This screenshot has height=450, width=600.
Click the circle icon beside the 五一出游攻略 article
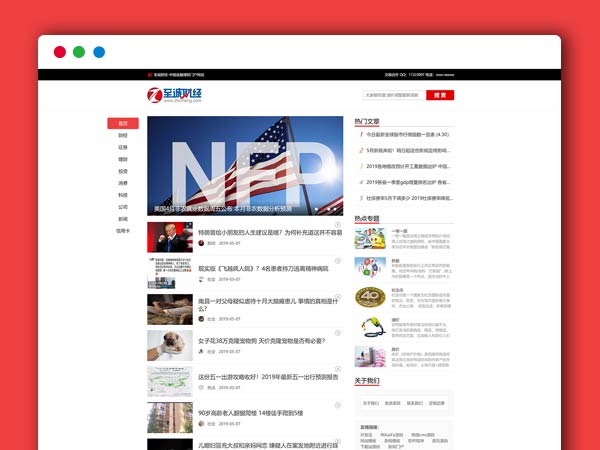338,369
